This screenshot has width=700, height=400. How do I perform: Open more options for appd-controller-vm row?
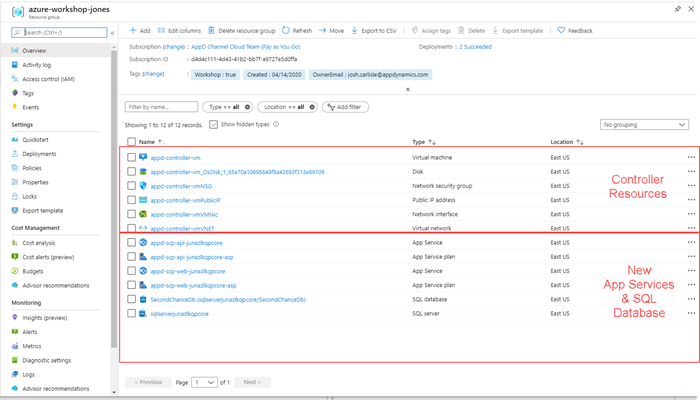pos(691,157)
